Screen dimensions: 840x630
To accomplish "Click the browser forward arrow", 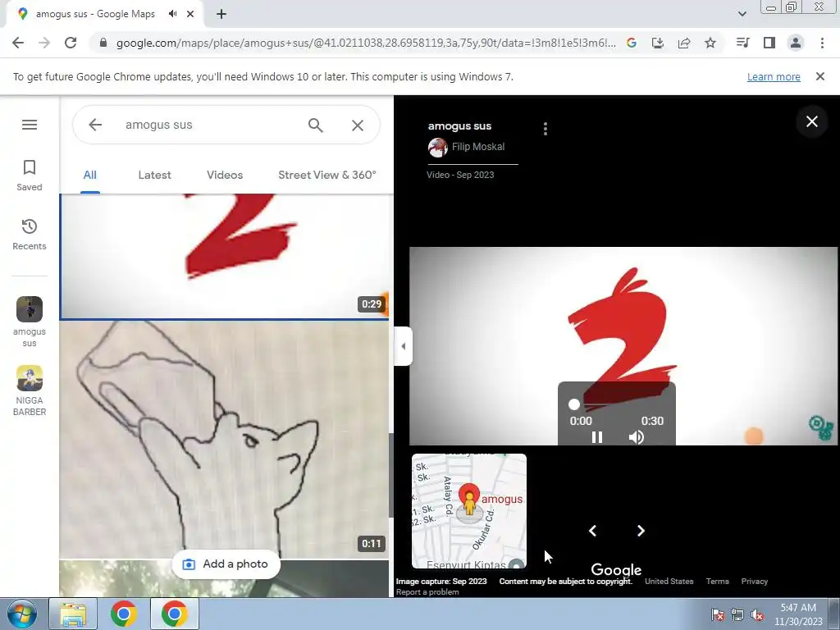I will pyautogui.click(x=44, y=43).
